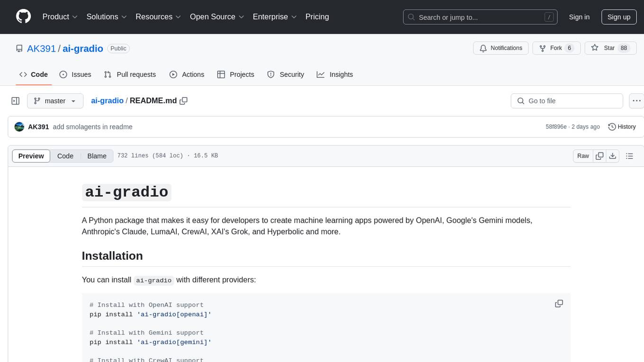This screenshot has height=362, width=644.
Task: Open the Pull requests tab
Action: pyautogui.click(x=130, y=74)
